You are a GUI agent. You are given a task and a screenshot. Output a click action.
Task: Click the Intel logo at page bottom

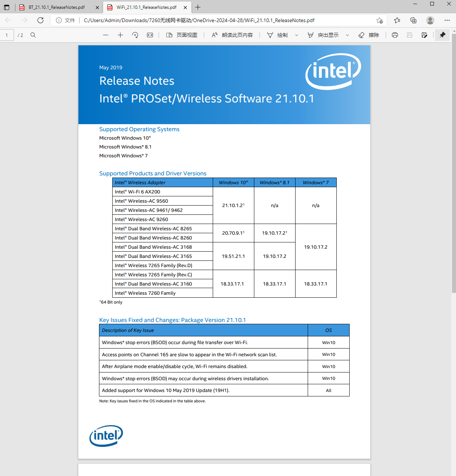coord(106,436)
